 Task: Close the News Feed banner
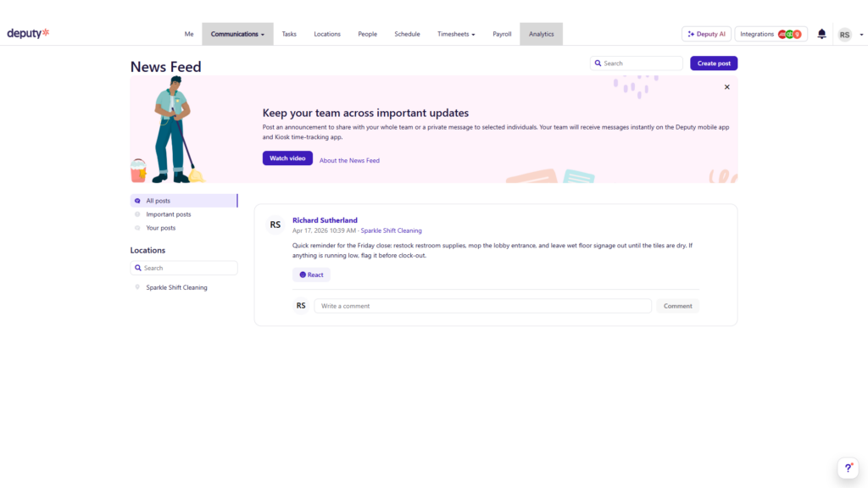coord(726,87)
